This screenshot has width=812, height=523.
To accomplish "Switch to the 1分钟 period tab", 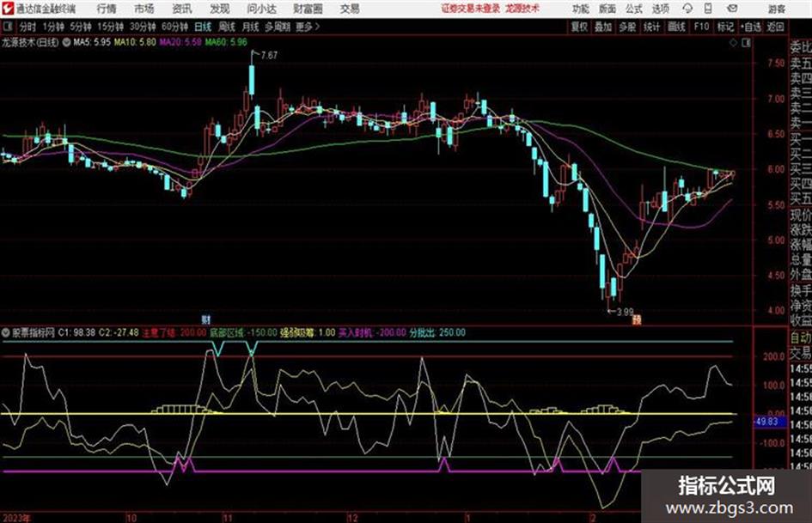I will click(x=53, y=27).
